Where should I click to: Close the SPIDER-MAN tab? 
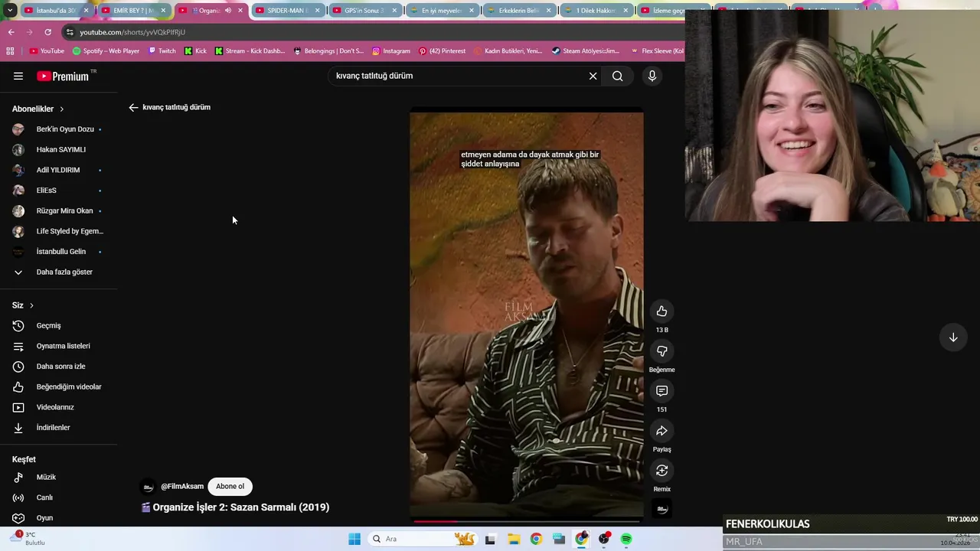pos(317,11)
